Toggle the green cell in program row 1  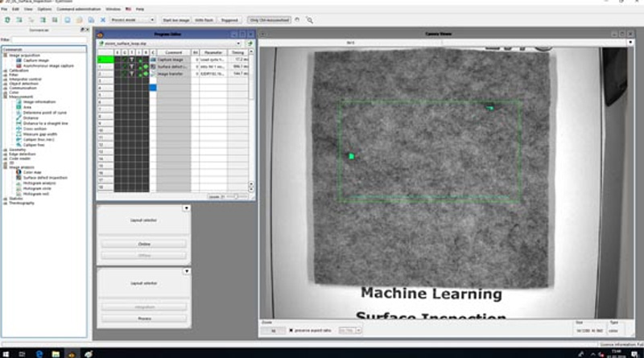[x=105, y=59]
